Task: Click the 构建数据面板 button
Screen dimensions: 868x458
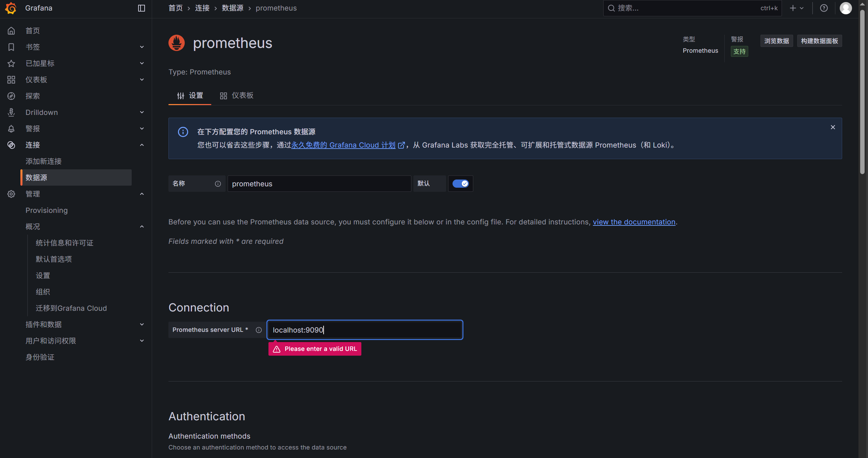Action: [819, 41]
